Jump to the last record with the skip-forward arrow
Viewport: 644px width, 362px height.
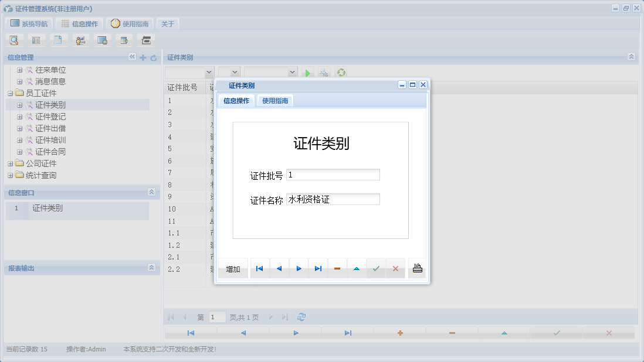point(317,268)
